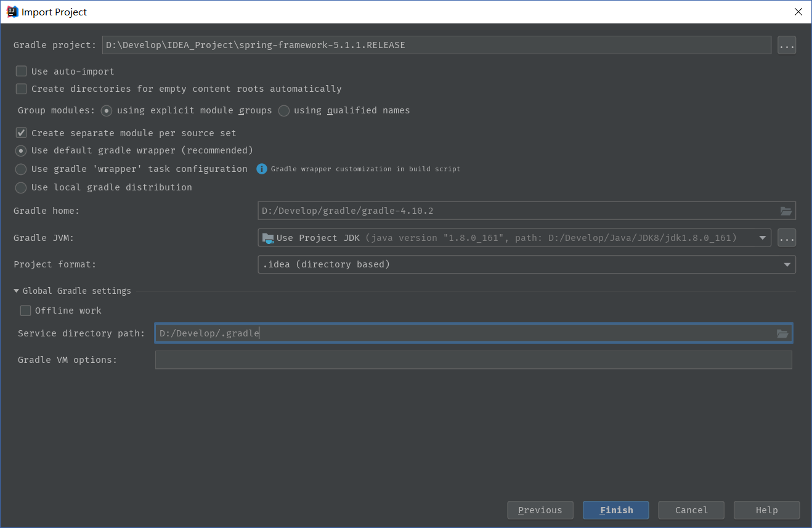This screenshot has height=528, width=812.
Task: Click the 'Gradle wrapper customization in build script' text
Action: point(366,169)
